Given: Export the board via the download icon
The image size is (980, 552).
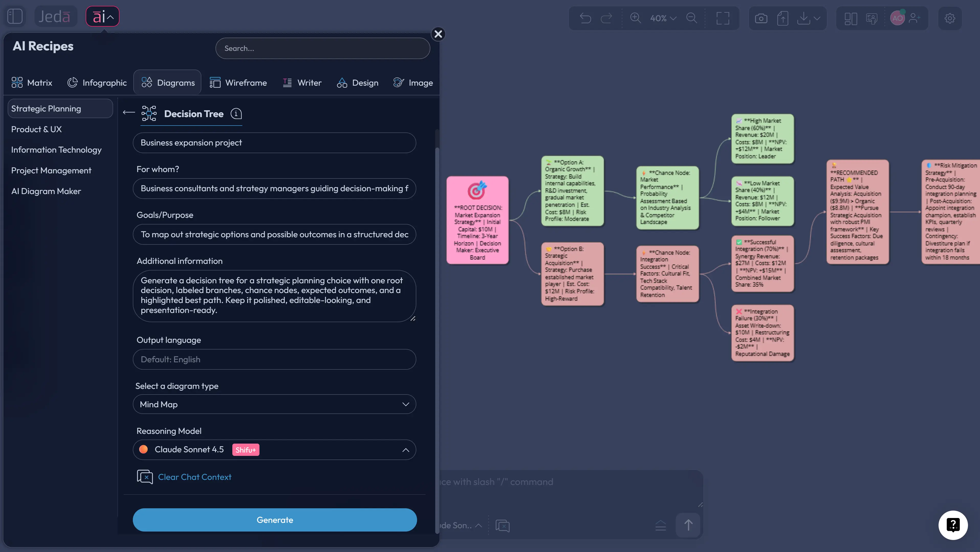Looking at the screenshot, I should 803,18.
